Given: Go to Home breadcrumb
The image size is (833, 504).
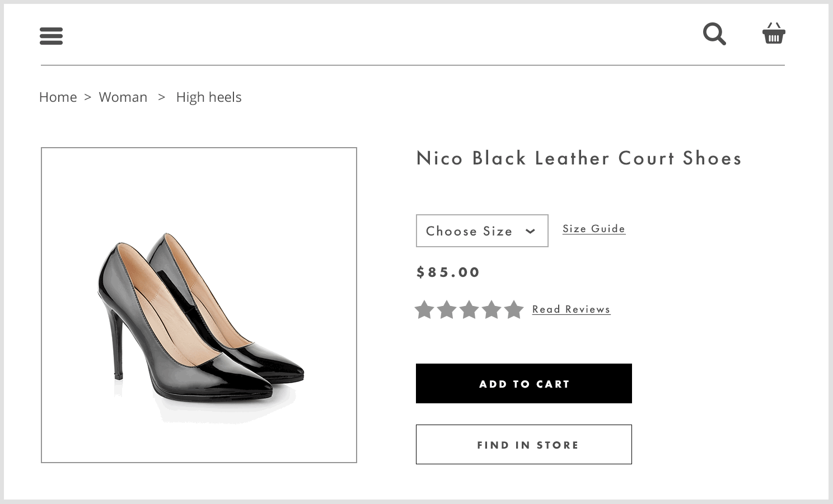Looking at the screenshot, I should pos(58,97).
